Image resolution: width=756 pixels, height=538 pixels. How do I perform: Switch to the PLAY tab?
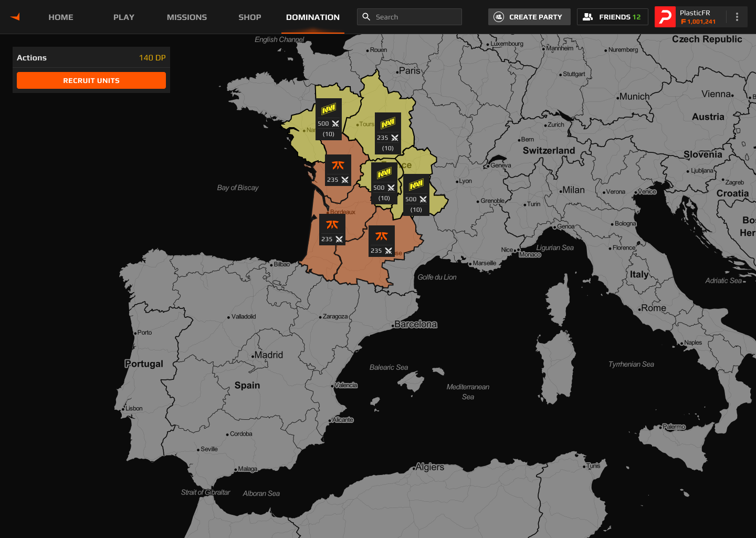click(124, 17)
